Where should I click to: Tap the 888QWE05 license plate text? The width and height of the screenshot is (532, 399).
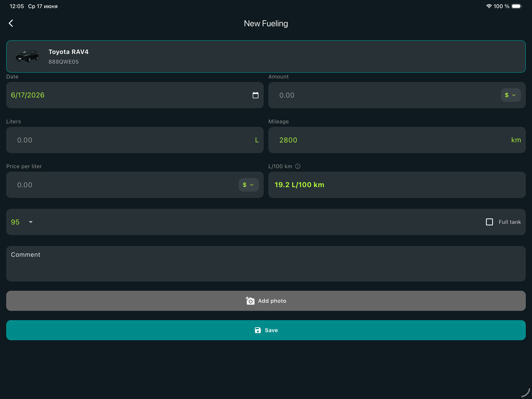coord(63,62)
